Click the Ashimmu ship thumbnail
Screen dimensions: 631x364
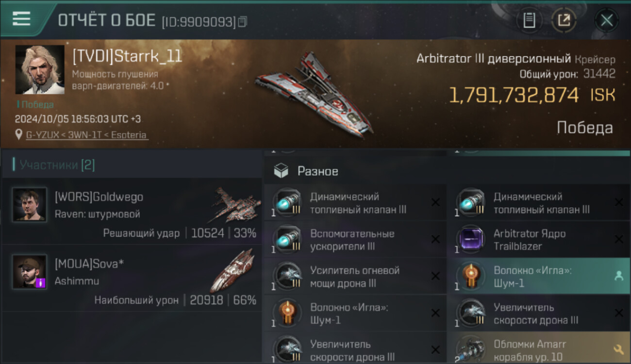(x=232, y=270)
